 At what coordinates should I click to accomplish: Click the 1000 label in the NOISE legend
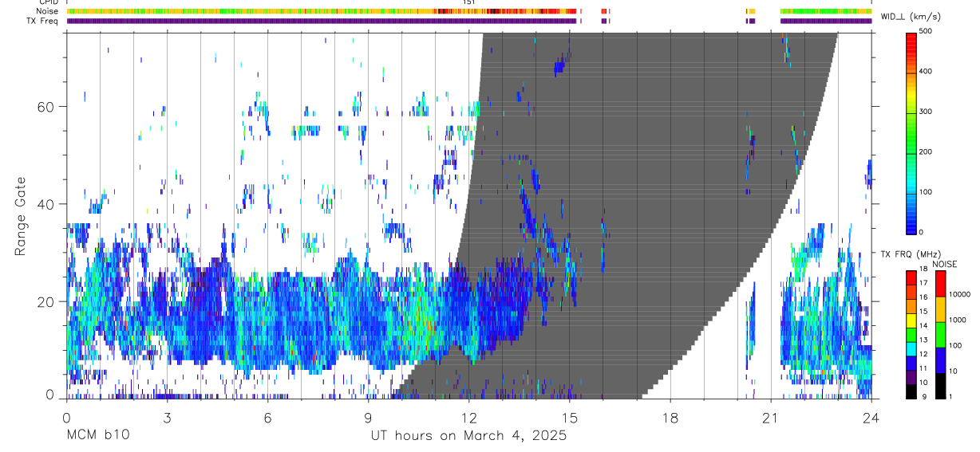958,320
